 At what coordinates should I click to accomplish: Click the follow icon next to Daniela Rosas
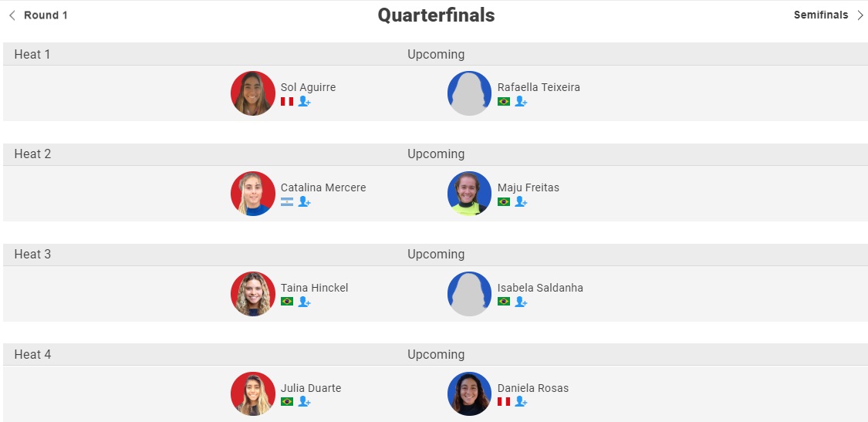tap(521, 401)
